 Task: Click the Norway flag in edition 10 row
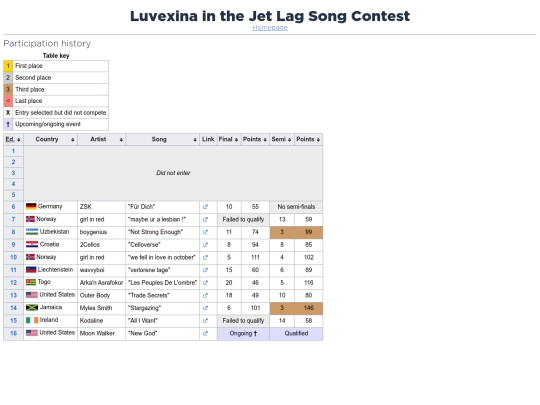30,257
